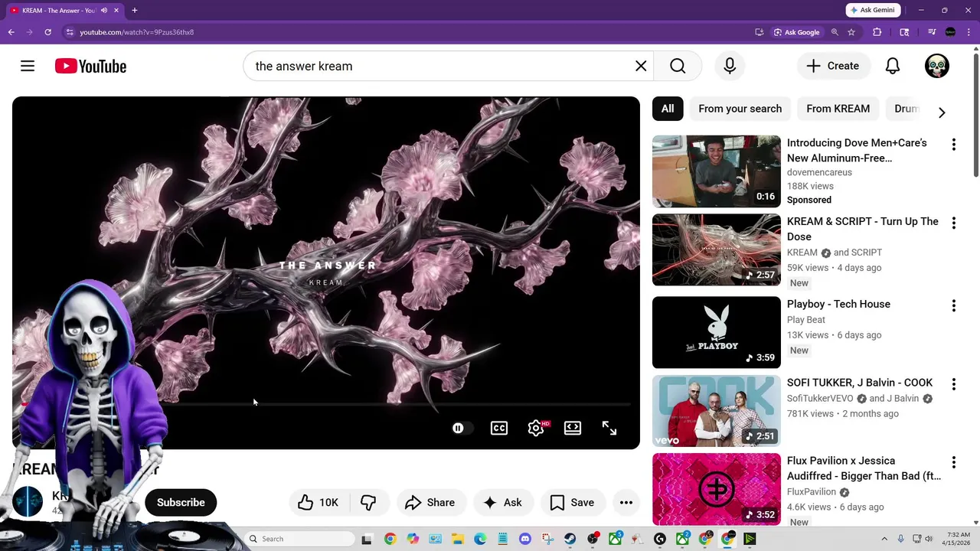Open the skull account avatar menu
The width and height of the screenshot is (980, 551).
[937, 66]
